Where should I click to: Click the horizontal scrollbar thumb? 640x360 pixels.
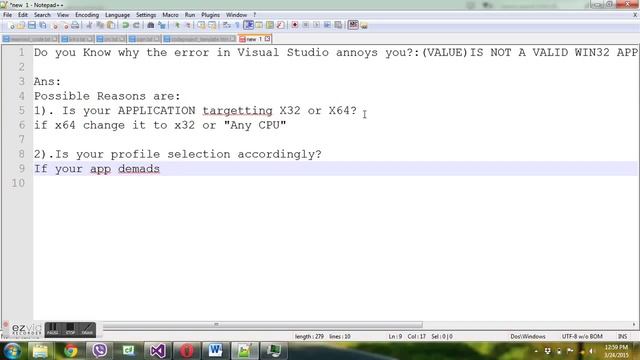[262, 324]
